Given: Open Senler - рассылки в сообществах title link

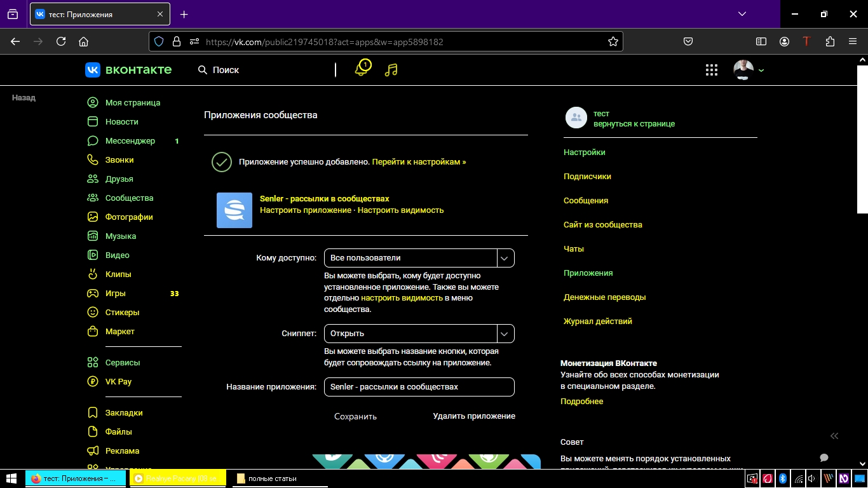Looking at the screenshot, I should [x=324, y=199].
